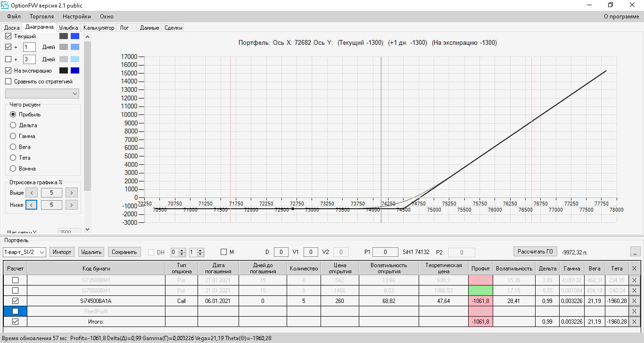Open the Торговля menu
Viewport: 644px width, 343px height.
coord(41,16)
